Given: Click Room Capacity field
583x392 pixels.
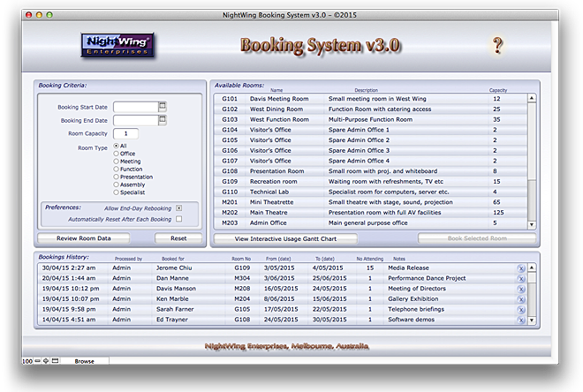Looking at the screenshot, I should [x=125, y=133].
